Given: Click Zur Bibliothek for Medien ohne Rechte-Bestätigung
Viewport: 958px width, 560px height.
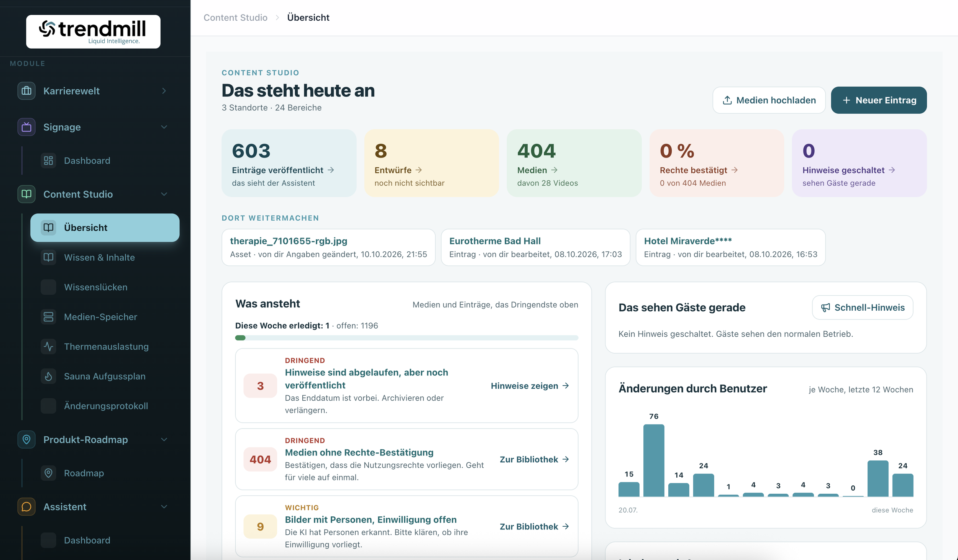Looking at the screenshot, I should point(535,459).
